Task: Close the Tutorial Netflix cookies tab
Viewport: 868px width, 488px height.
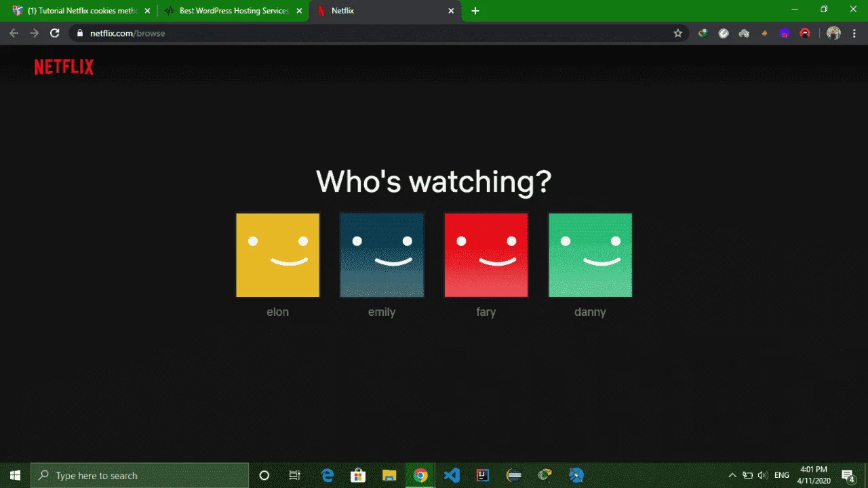Action: [147, 11]
